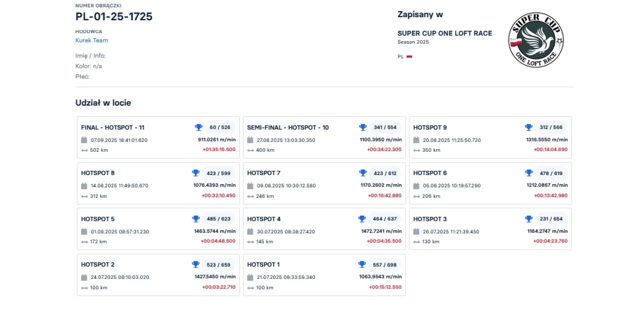
Task: Open the HOTSPOT 9 race title
Action: pos(430,127)
